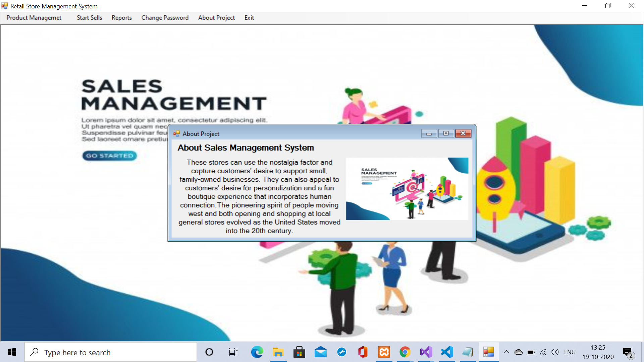Expand hidden icons in the system tray
Viewport: 644px width, 362px height.
pos(506,352)
